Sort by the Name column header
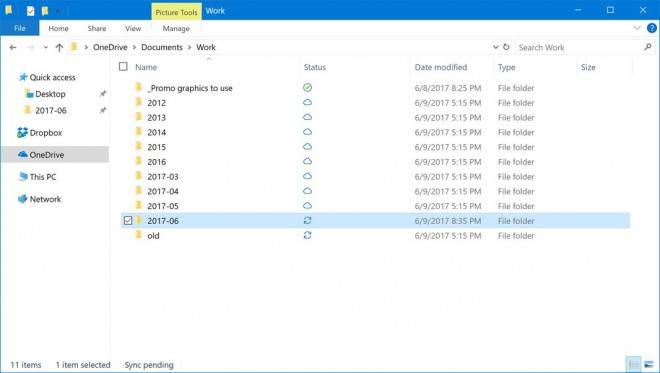 click(146, 67)
